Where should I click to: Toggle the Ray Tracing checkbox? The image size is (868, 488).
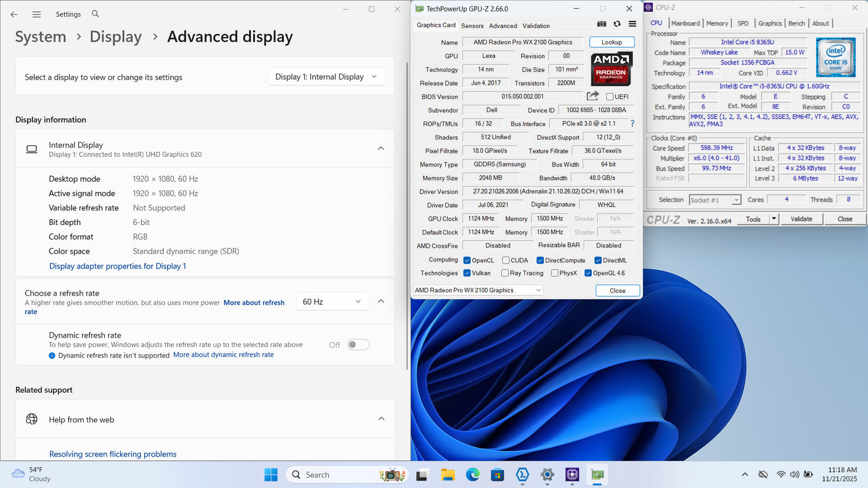coord(505,273)
